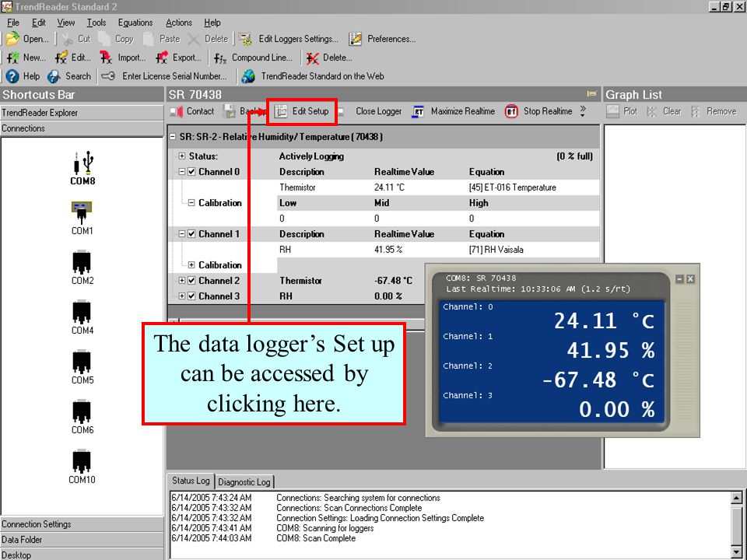Click the Compound Line icon
The width and height of the screenshot is (747, 560).
[220, 58]
